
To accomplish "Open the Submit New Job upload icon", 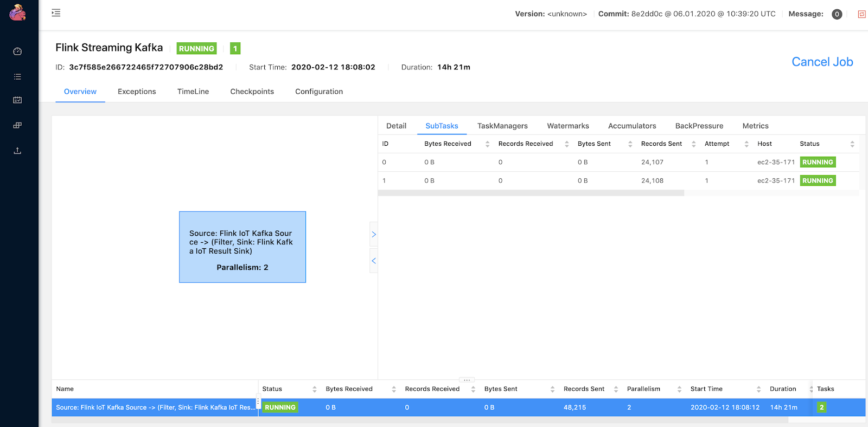I will pos(17,151).
